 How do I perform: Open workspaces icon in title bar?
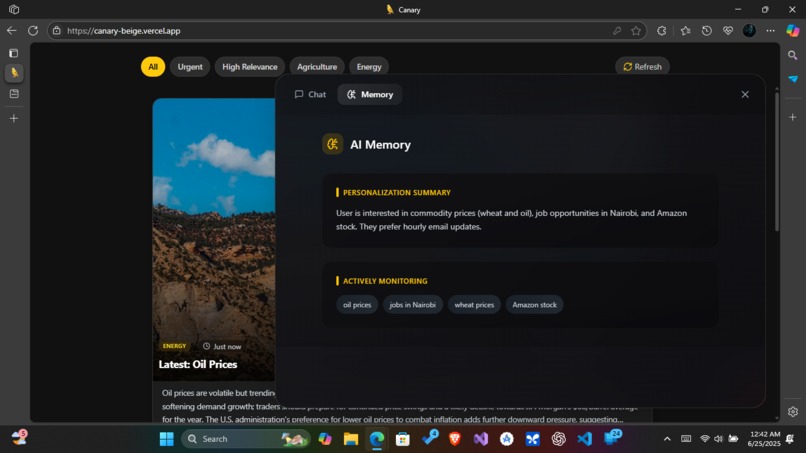pyautogui.click(x=14, y=9)
